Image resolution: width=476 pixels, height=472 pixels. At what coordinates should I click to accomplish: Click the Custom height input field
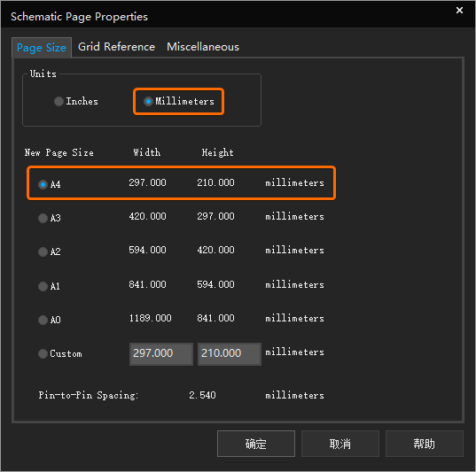pyautogui.click(x=230, y=353)
